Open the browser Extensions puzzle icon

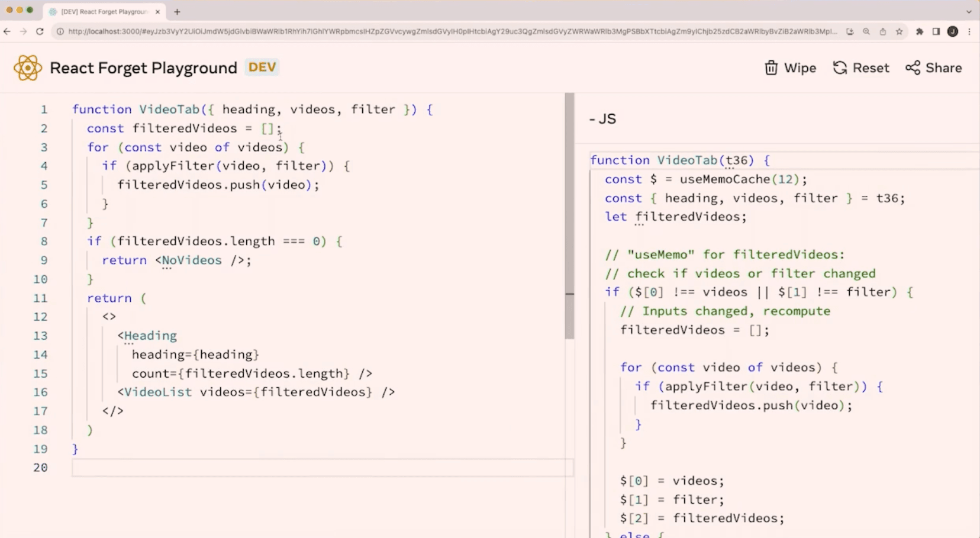(920, 31)
